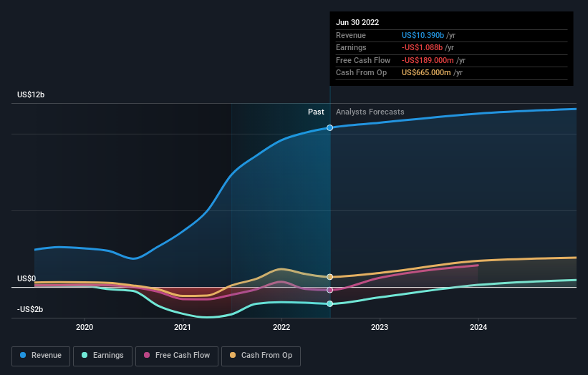The height and width of the screenshot is (375, 588).
Task: Toggle the Cash From Op legend button
Action: coord(261,356)
